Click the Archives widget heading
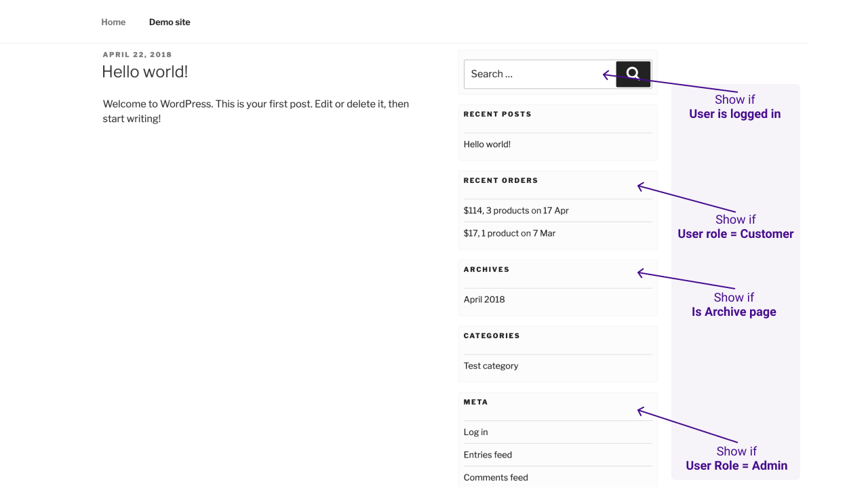The width and height of the screenshot is (868, 488). (x=486, y=269)
